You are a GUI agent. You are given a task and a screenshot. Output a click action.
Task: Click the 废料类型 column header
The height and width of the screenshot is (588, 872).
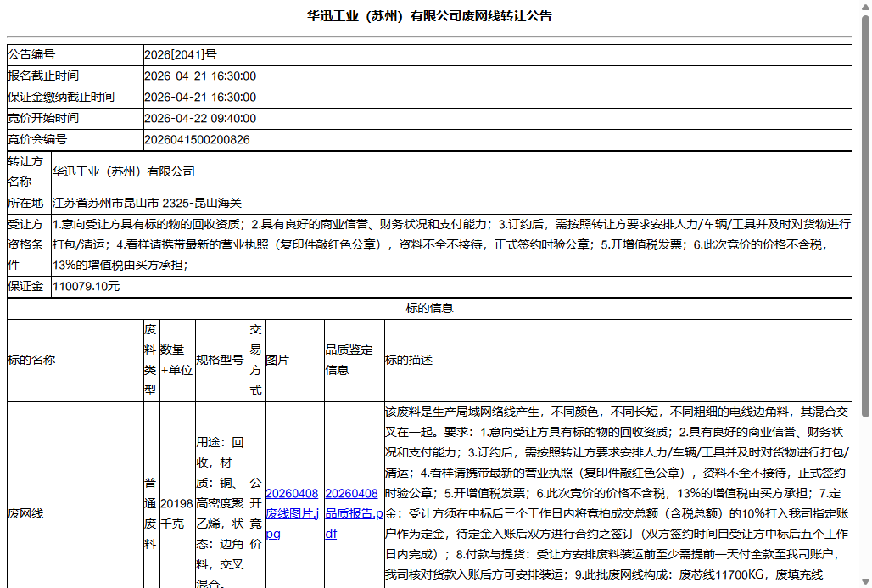[x=151, y=360]
